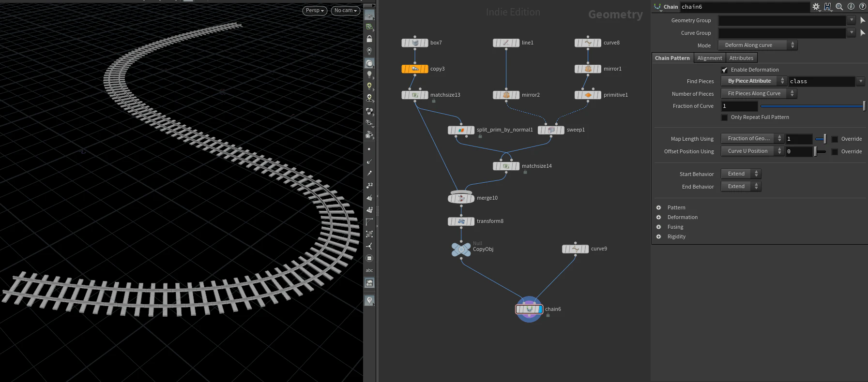
Task: Click the primitive1 node
Action: tap(588, 95)
